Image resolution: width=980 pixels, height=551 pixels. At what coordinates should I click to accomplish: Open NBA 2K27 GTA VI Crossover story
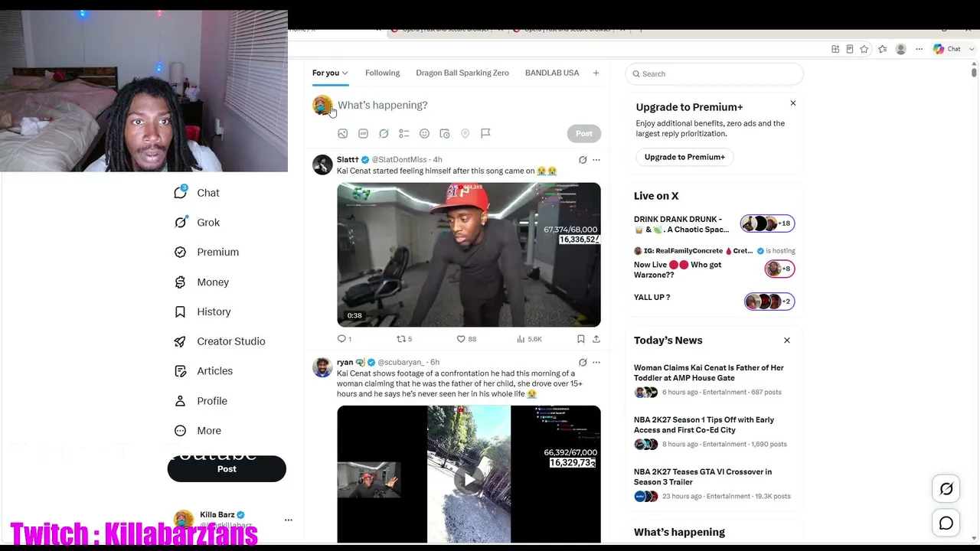coord(714,484)
